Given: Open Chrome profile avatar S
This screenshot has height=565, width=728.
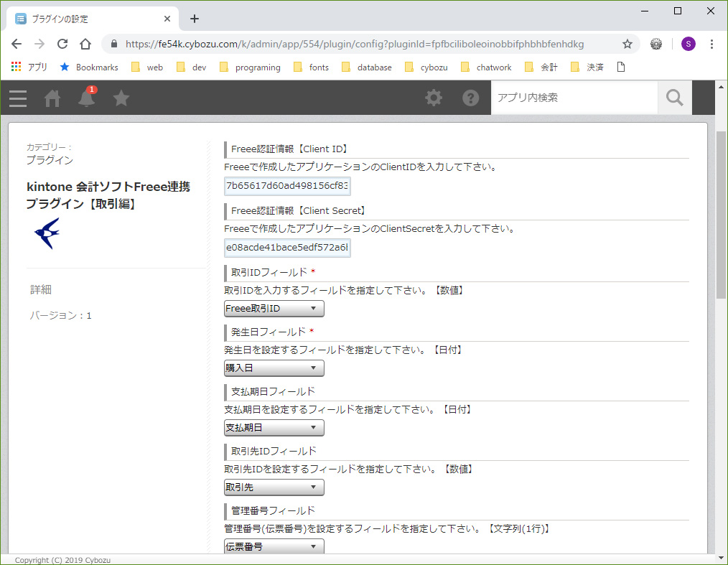Looking at the screenshot, I should click(x=688, y=44).
